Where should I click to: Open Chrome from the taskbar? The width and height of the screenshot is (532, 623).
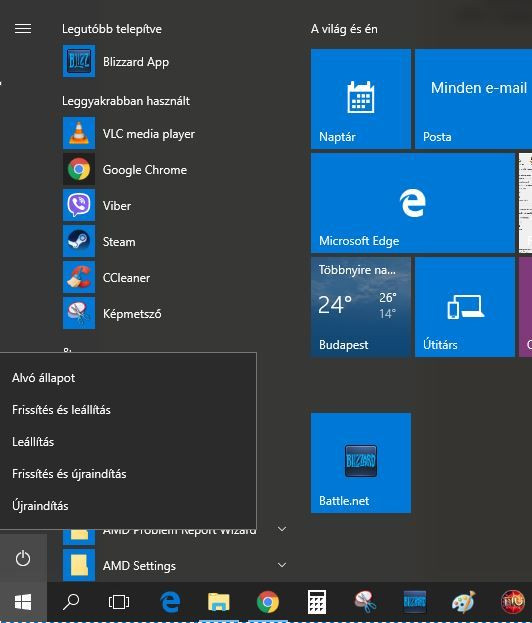(x=268, y=602)
